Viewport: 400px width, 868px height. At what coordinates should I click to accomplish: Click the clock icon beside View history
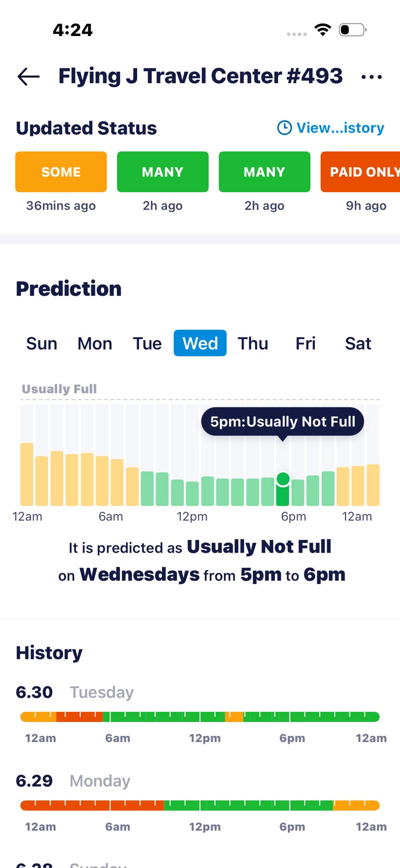284,128
